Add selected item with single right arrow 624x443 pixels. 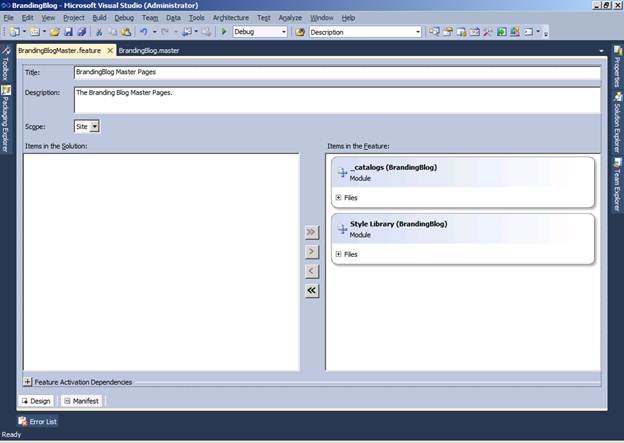pos(312,252)
